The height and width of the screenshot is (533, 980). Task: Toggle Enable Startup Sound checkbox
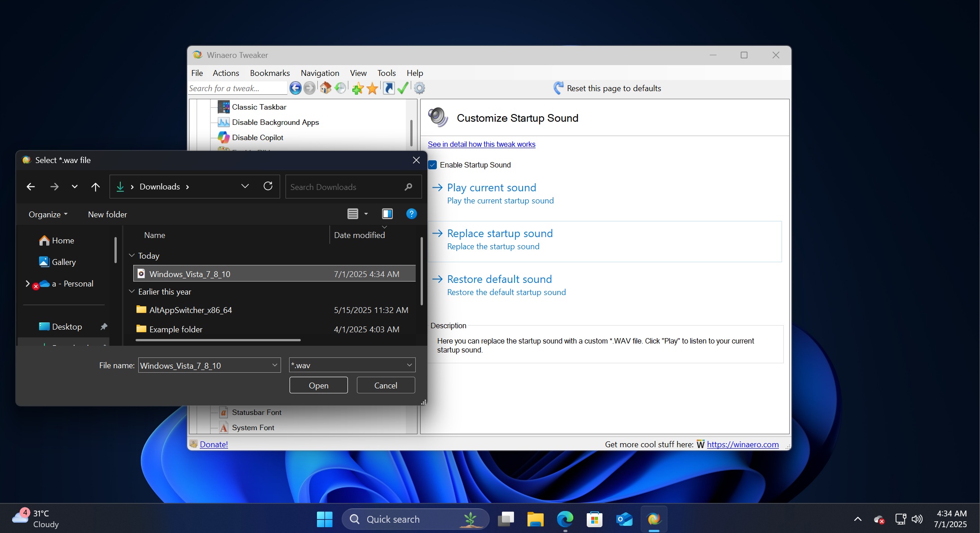[x=433, y=165]
